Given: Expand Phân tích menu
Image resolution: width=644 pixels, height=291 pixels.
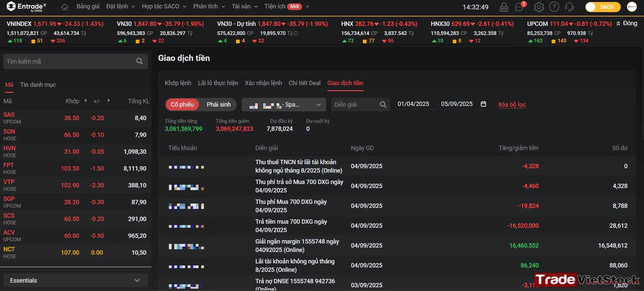Looking at the screenshot, I should click(x=209, y=6).
